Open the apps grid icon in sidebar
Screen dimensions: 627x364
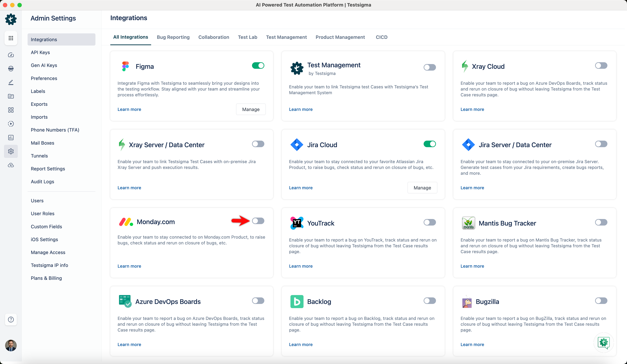pyautogui.click(x=11, y=38)
